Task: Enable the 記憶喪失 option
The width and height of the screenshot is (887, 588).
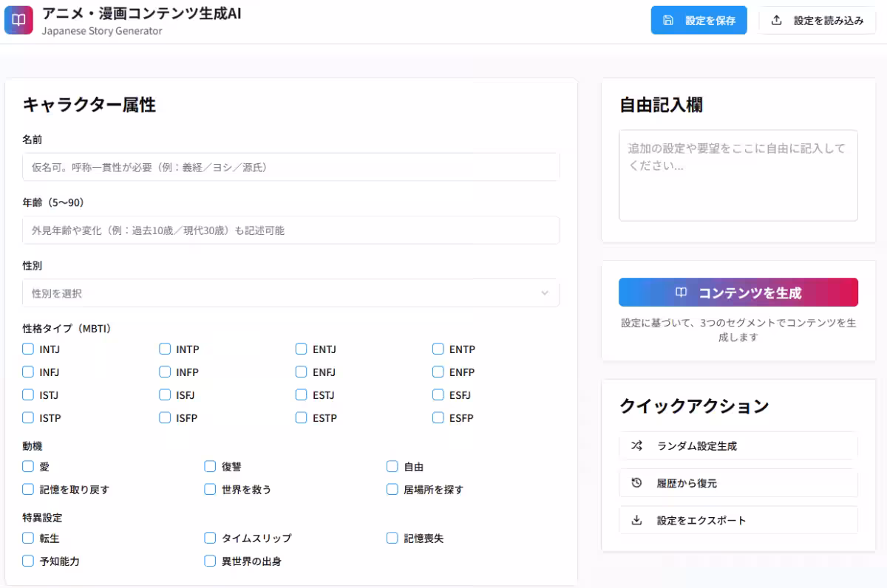Action: click(392, 539)
